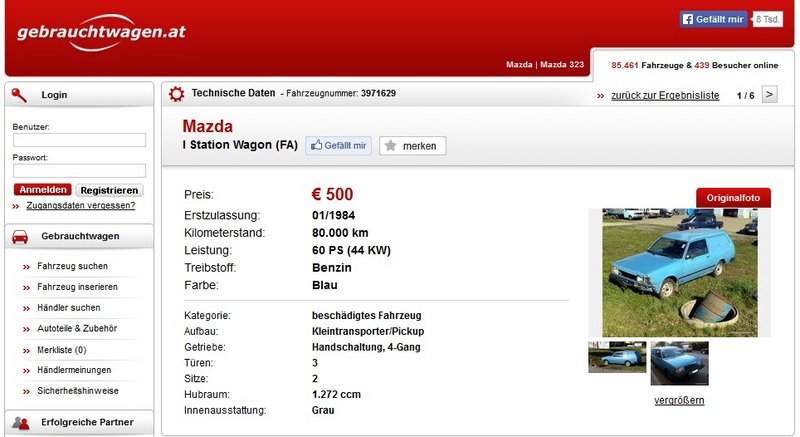Open the Merkliste (0) entry
Viewport: 800px width, 437px height.
(x=61, y=350)
